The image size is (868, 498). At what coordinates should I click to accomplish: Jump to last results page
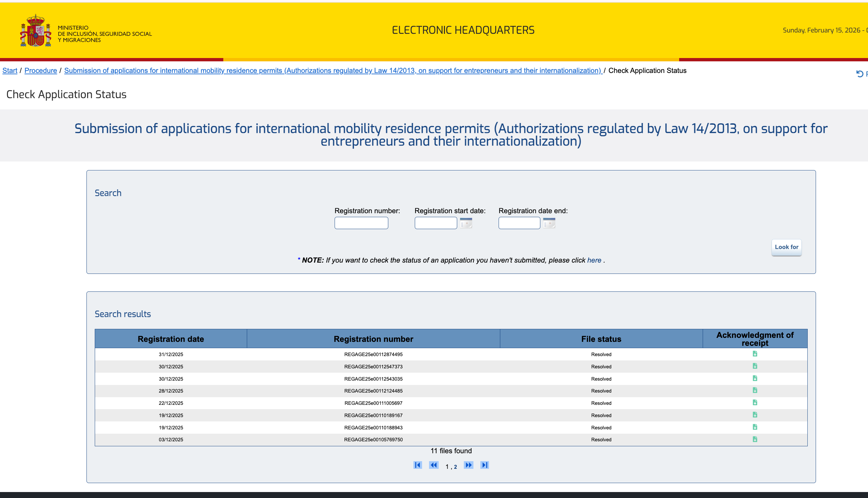[485, 465]
